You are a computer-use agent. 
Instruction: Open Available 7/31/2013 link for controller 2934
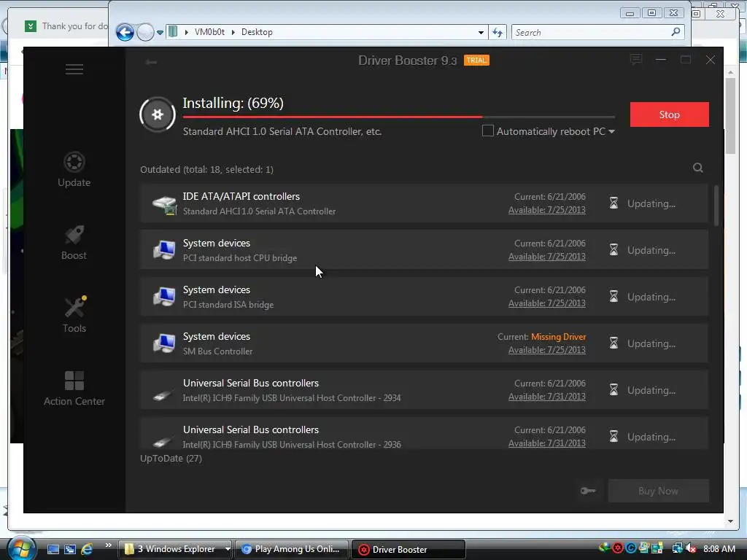coord(547,397)
